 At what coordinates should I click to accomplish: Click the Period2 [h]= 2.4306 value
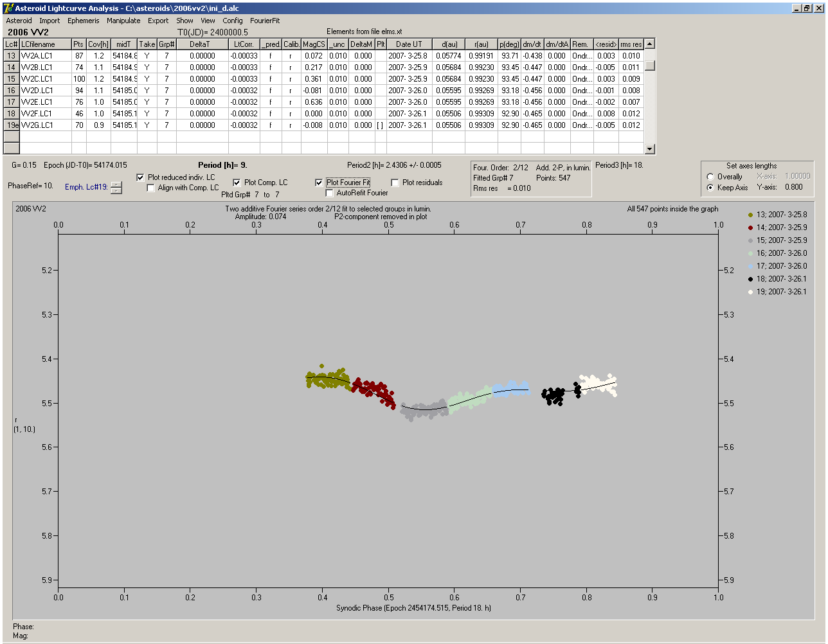pyautogui.click(x=394, y=165)
